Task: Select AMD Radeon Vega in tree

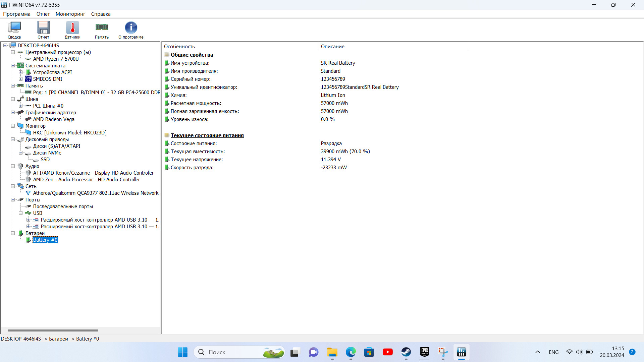Action: point(54,119)
